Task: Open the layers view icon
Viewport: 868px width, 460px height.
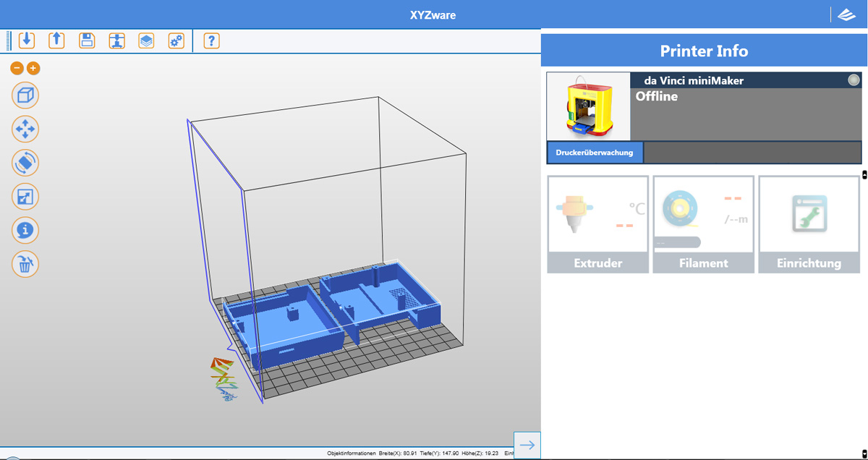Action: (x=146, y=41)
